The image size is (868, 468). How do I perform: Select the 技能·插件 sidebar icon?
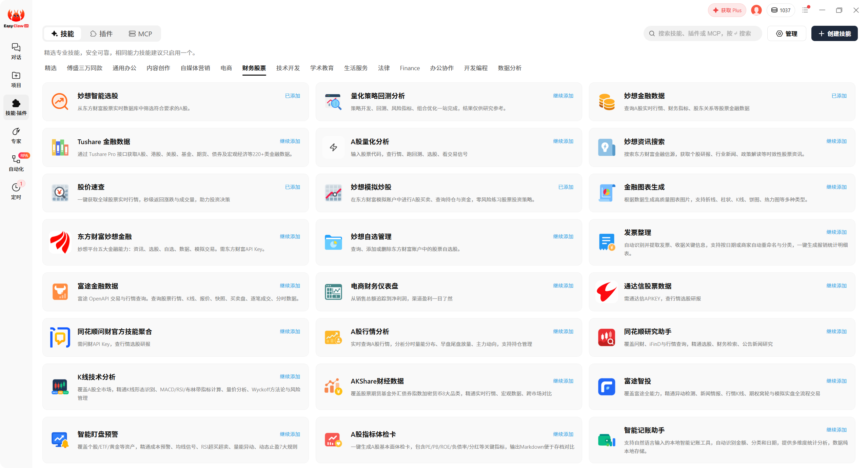(x=16, y=107)
